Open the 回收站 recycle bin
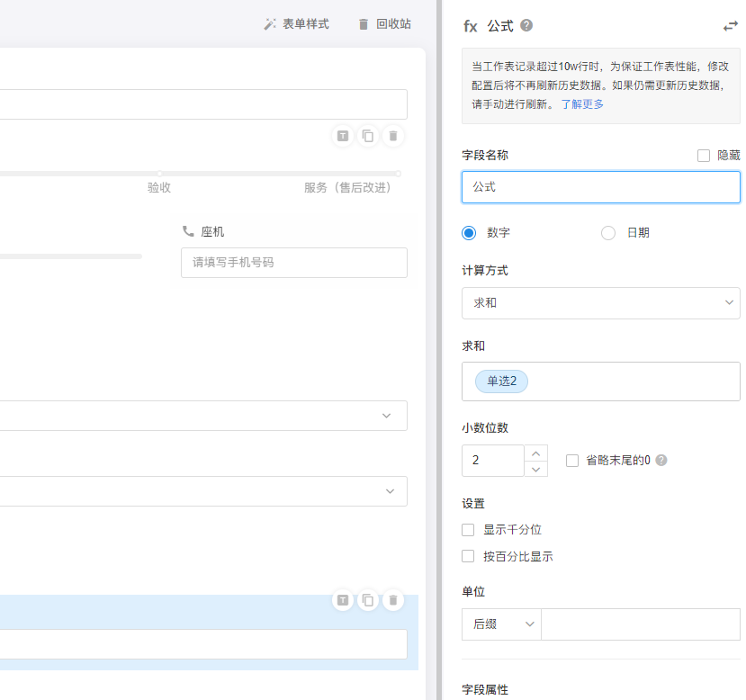Screen dimensions: 746x700 (384, 24)
